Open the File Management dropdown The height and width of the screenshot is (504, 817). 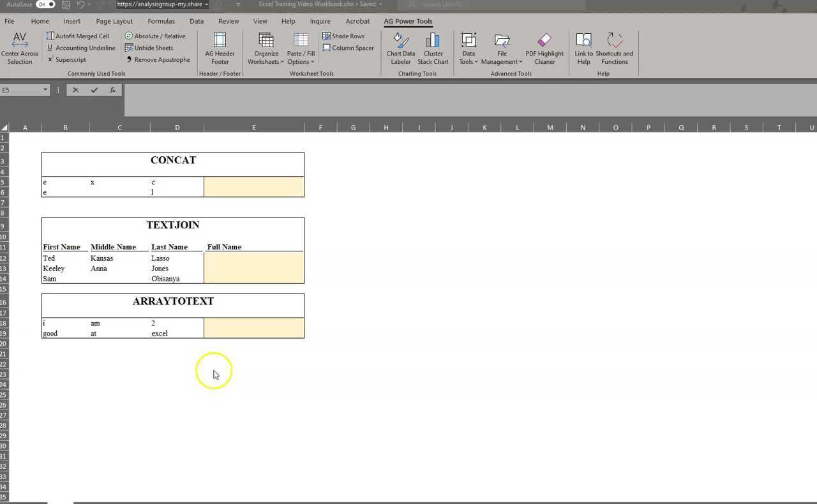tap(502, 62)
